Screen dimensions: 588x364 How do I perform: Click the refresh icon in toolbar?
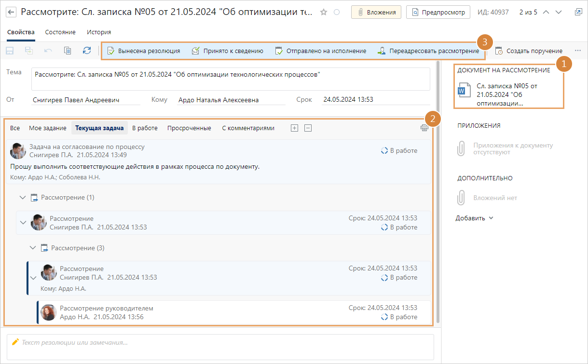87,51
